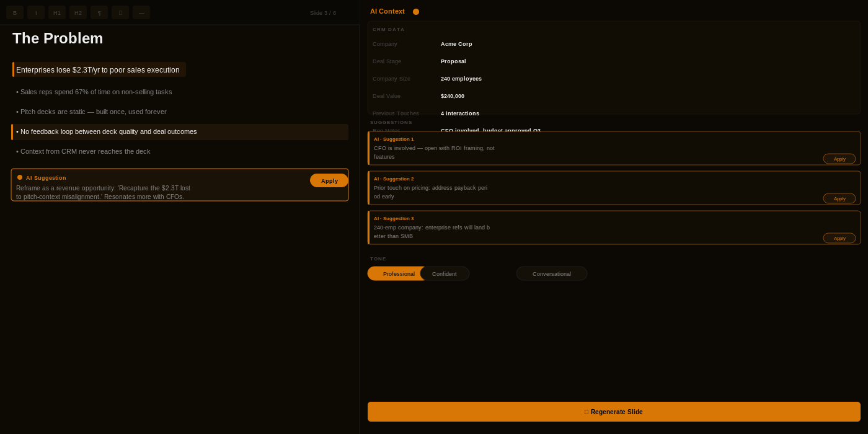Select the bullet 'Sales reps spend 67% of time'
868x434 pixels.
pyautogui.click(x=94, y=92)
